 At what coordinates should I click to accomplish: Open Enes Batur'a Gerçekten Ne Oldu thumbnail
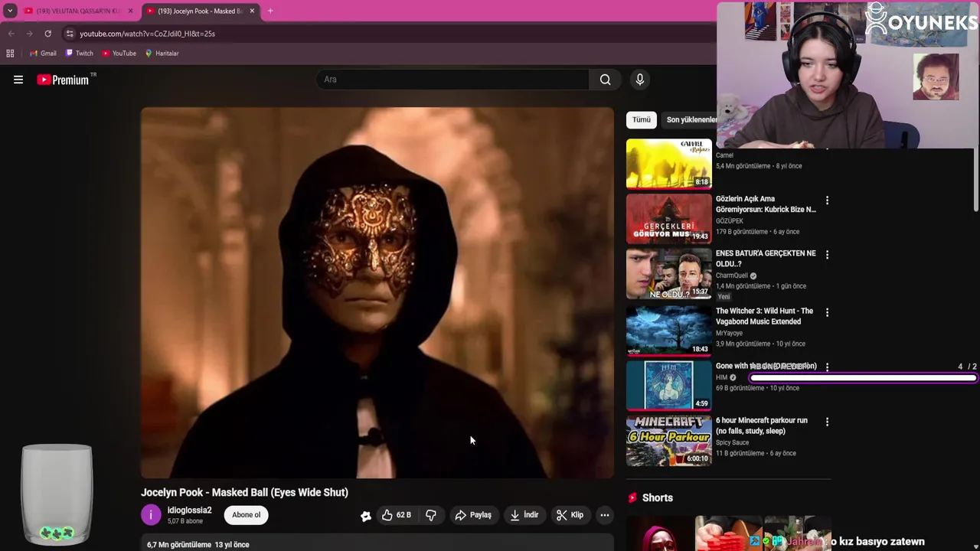pyautogui.click(x=669, y=273)
